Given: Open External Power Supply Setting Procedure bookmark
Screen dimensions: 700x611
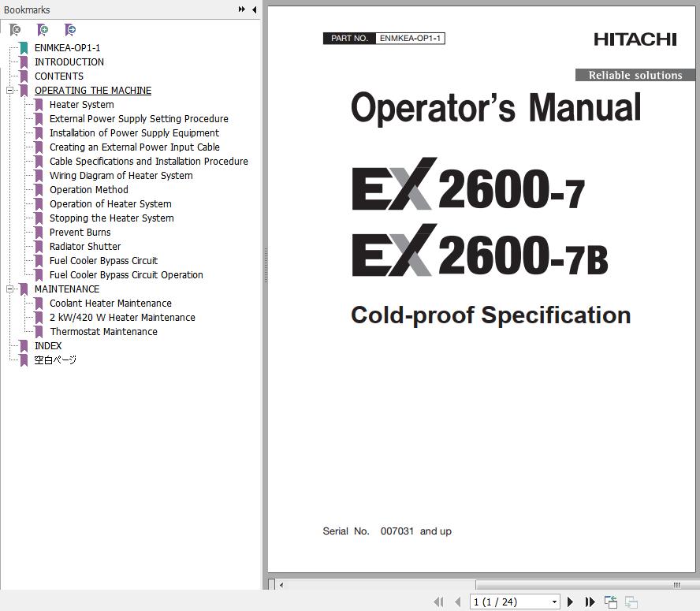Looking at the screenshot, I should click(139, 119).
